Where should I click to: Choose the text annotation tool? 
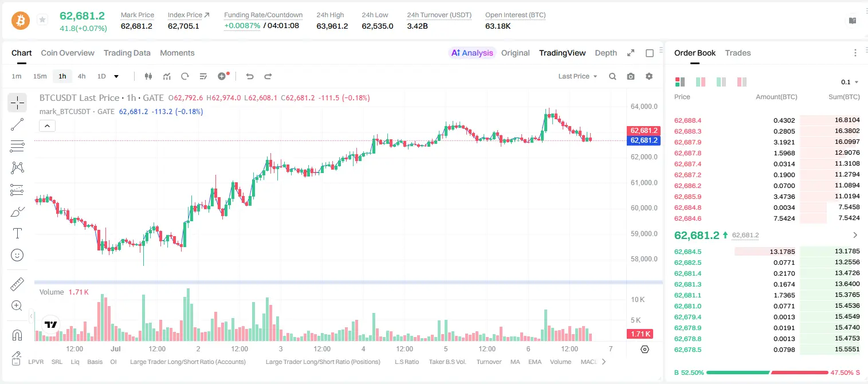click(x=17, y=233)
